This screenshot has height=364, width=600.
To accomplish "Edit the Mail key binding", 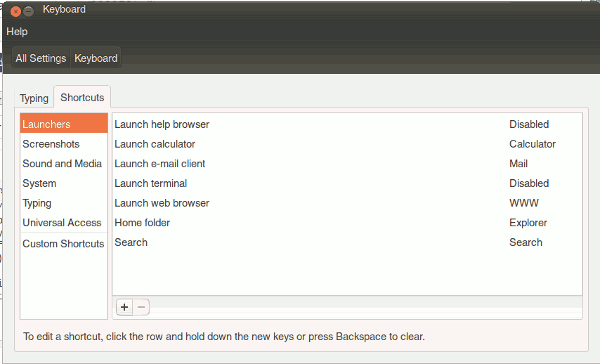I will point(519,164).
